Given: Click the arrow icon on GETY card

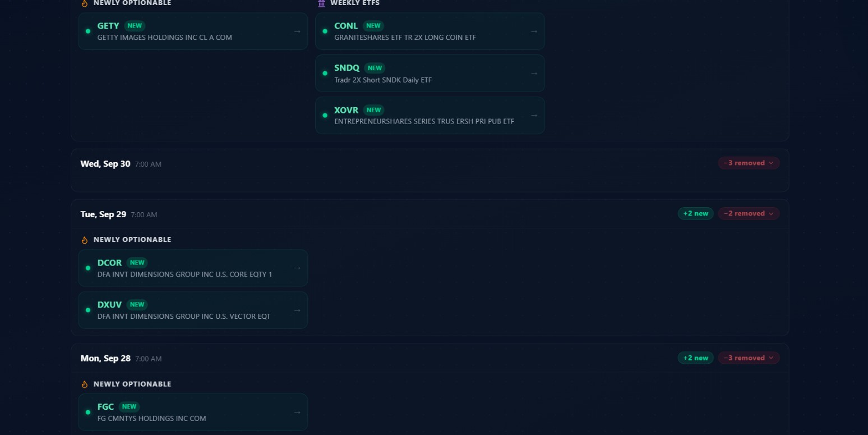Looking at the screenshot, I should coord(297,31).
